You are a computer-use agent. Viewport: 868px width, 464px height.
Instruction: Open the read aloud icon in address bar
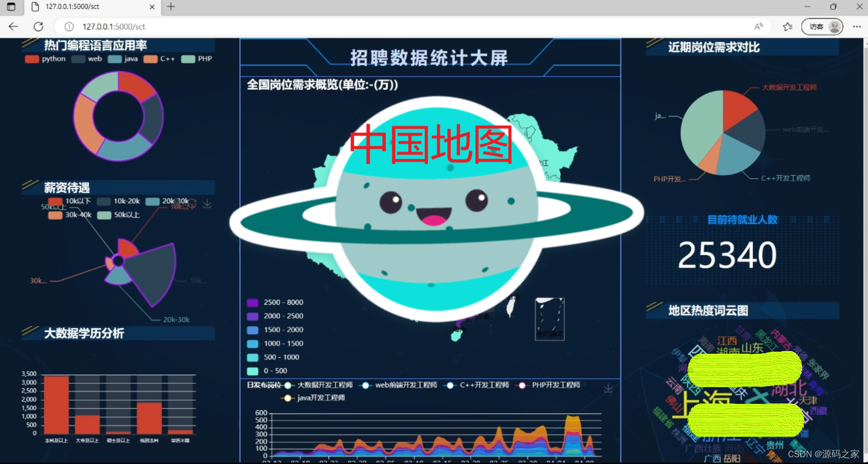758,27
